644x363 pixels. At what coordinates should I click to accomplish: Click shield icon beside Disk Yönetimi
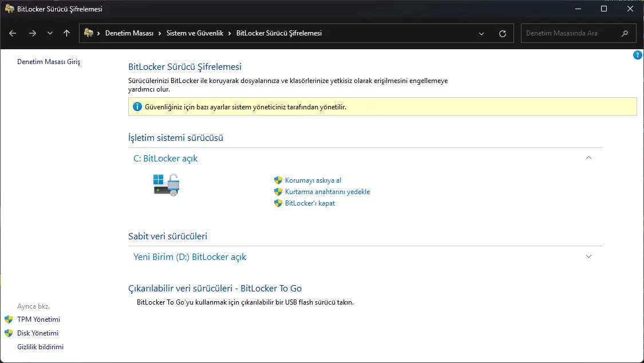click(9, 333)
